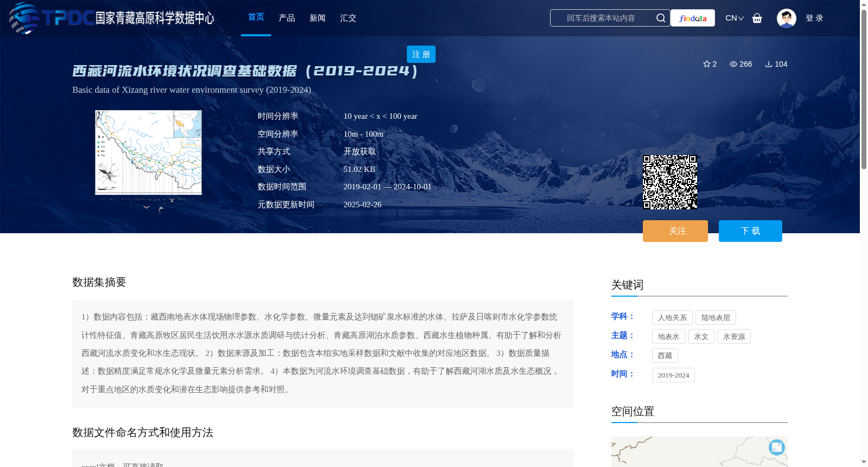Select the 西藏 location tag
Screen dimensions: 868x467
665,356
